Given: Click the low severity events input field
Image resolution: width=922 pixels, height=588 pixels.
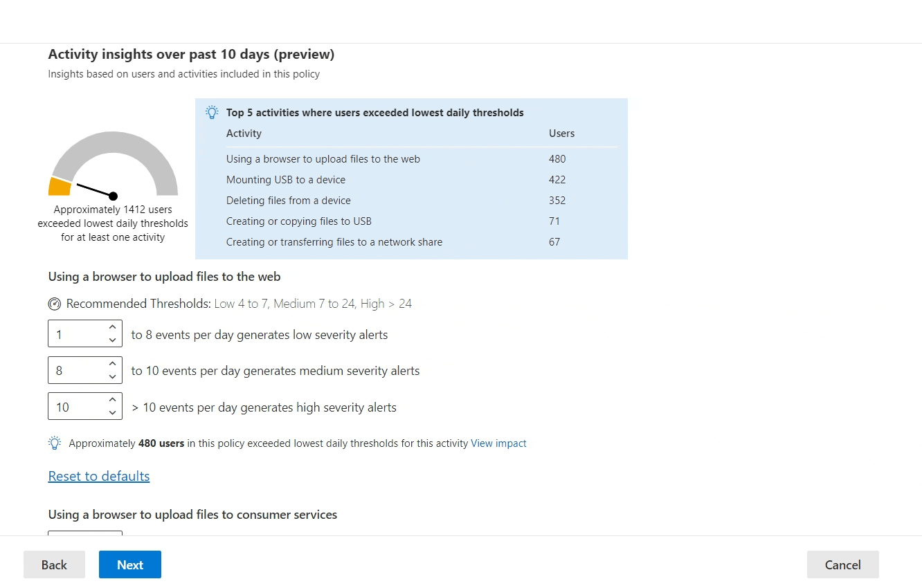Looking at the screenshot, I should point(76,334).
